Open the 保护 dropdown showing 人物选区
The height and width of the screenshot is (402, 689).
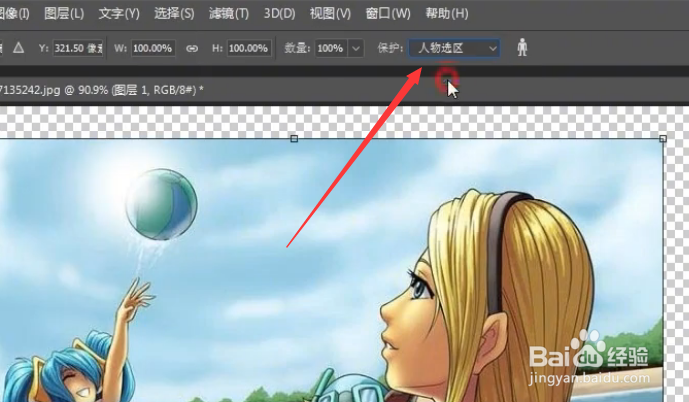point(454,48)
